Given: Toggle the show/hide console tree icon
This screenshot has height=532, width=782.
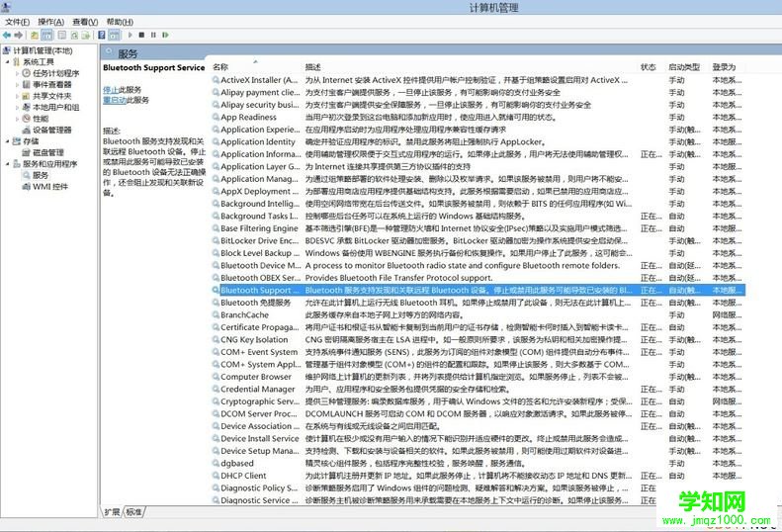Looking at the screenshot, I should click(x=46, y=35).
